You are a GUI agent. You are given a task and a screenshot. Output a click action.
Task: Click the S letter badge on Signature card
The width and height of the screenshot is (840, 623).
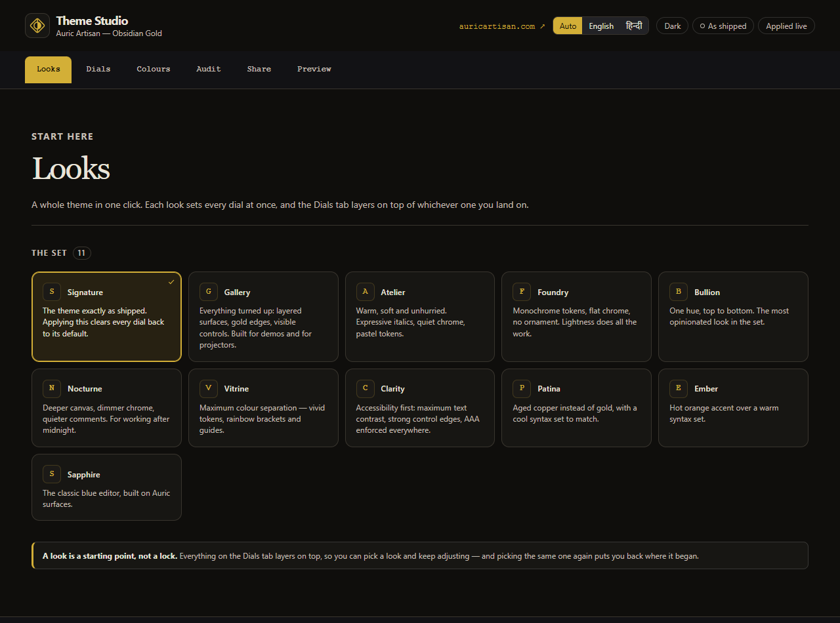click(52, 292)
